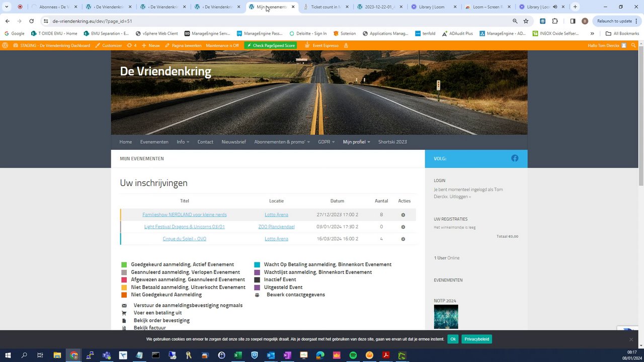Image resolution: width=644 pixels, height=362 pixels.
Task: Open Light Festival Dragons & Unicorns link
Action: point(184,227)
